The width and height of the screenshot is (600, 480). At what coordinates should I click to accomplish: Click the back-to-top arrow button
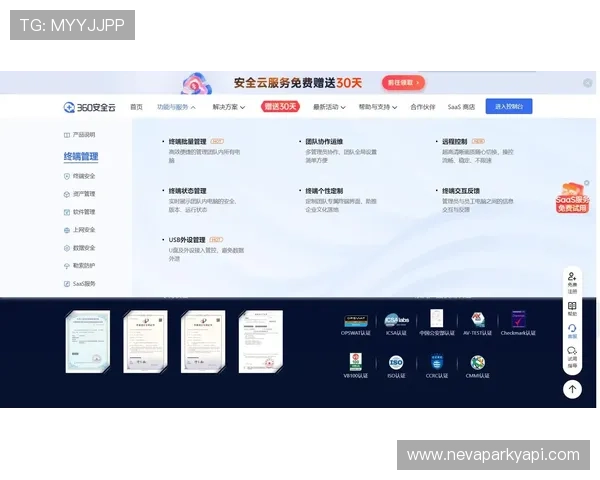click(x=572, y=389)
